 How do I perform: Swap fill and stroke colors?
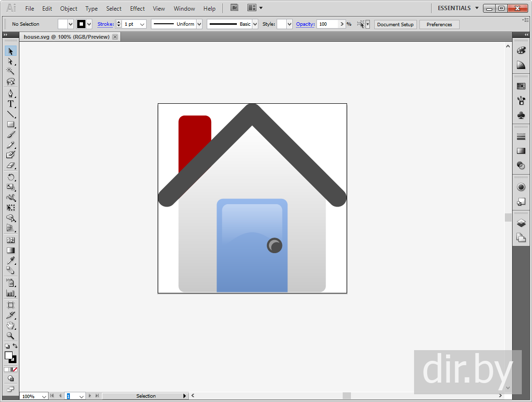pyautogui.click(x=15, y=346)
